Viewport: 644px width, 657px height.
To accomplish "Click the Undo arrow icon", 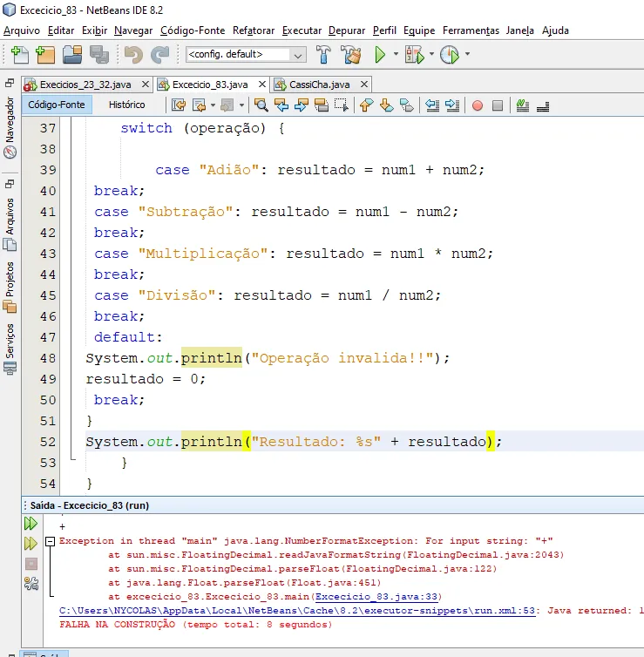I will pos(133,55).
